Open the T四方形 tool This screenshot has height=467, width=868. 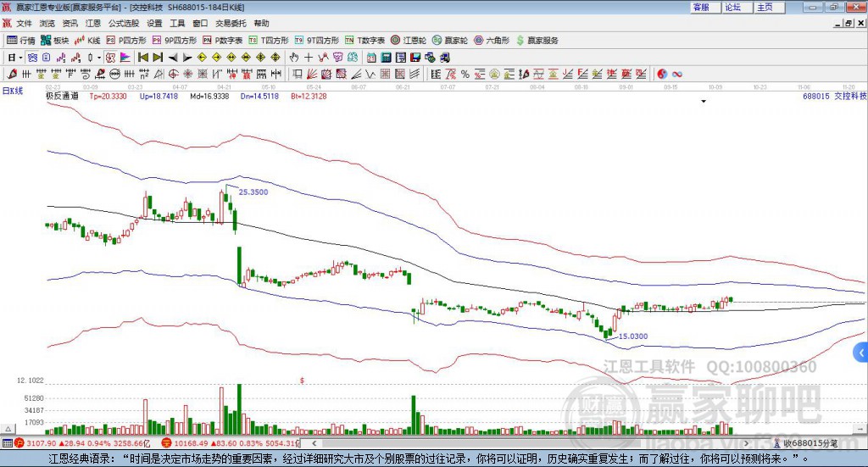pyautogui.click(x=269, y=41)
